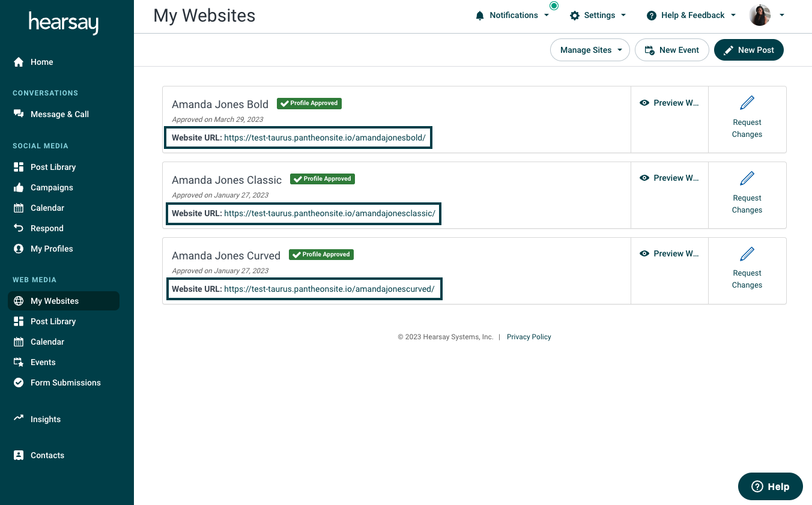
Task: Click pencil icon for Amanda Jones Curved
Action: point(747,253)
